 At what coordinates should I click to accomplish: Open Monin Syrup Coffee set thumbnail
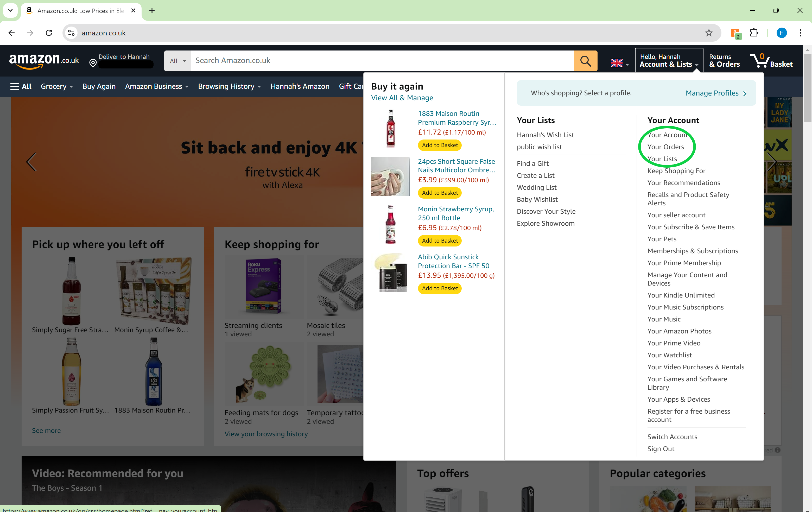coord(154,291)
